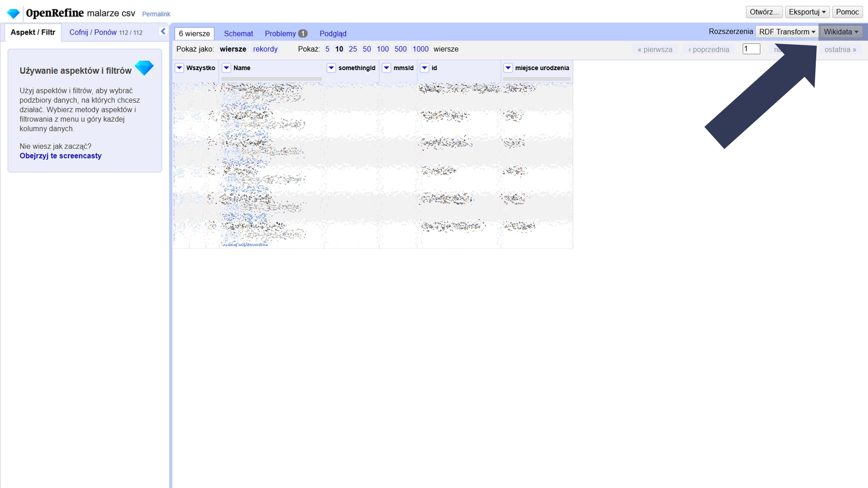This screenshot has height=488, width=868.
Task: Collapse the left panel with arrow icon
Action: (x=163, y=31)
